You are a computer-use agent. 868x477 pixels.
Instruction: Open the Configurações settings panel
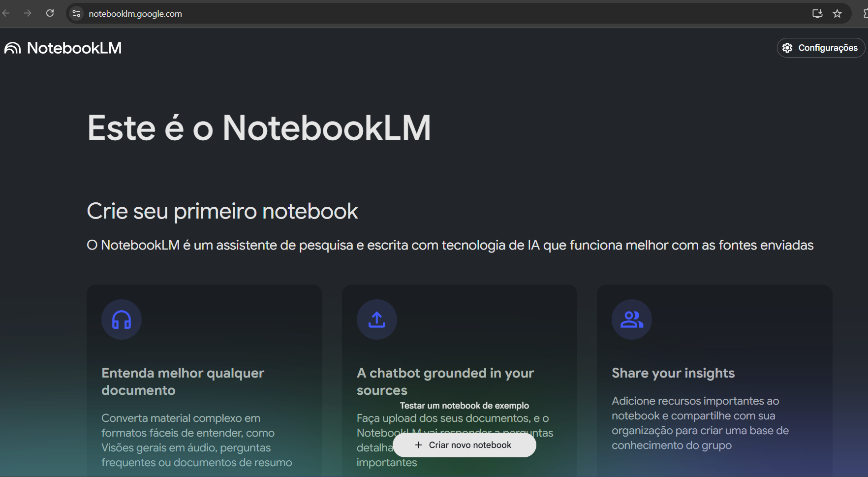[820, 47]
